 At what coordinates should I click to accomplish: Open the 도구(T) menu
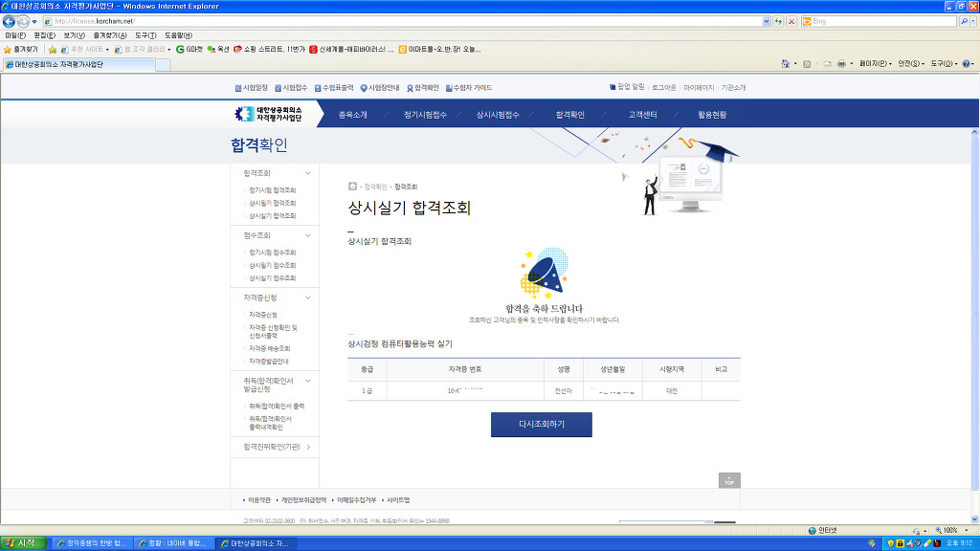click(x=145, y=35)
